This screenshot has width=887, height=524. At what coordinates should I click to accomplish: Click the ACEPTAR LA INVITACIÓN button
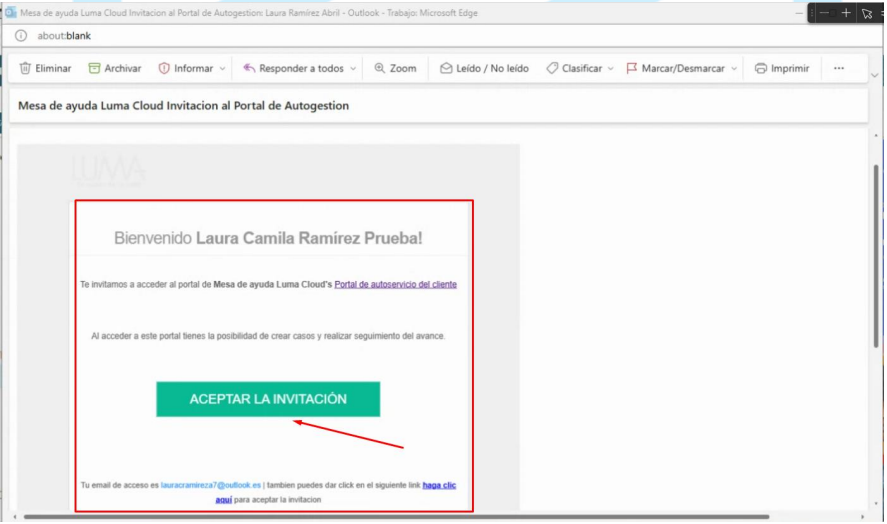[268, 399]
